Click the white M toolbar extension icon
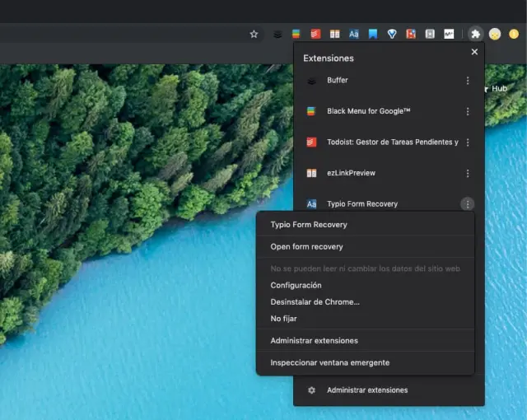The height and width of the screenshot is (420, 527). pyautogui.click(x=449, y=34)
